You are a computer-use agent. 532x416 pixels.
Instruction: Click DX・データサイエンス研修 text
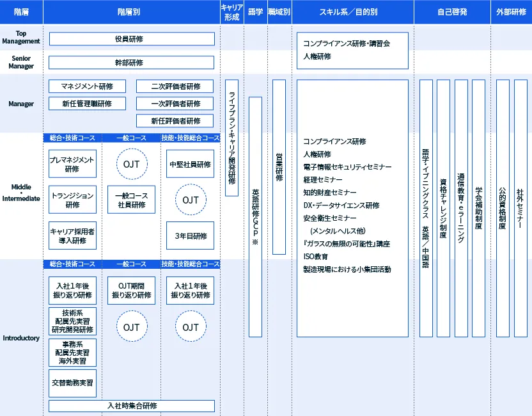click(x=341, y=205)
